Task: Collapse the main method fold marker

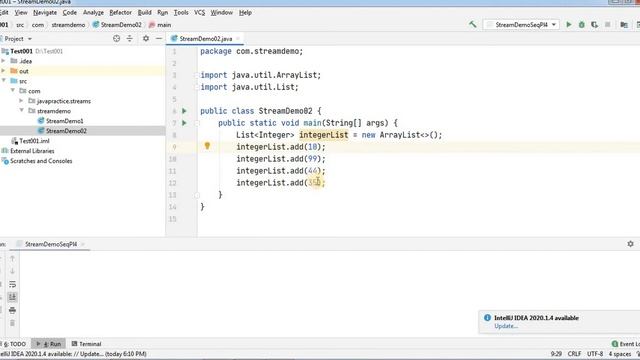Action: (x=197, y=123)
